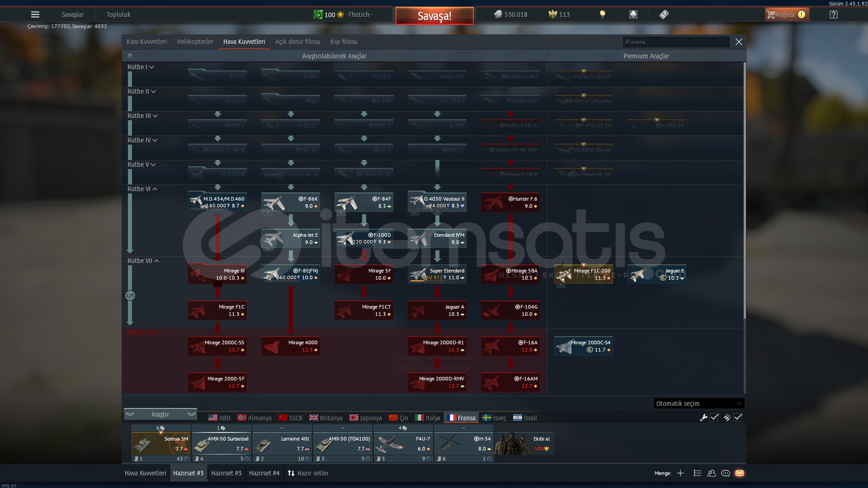Collapse the Rütbe I rank row
The width and height of the screenshot is (868, 488).
click(x=141, y=67)
